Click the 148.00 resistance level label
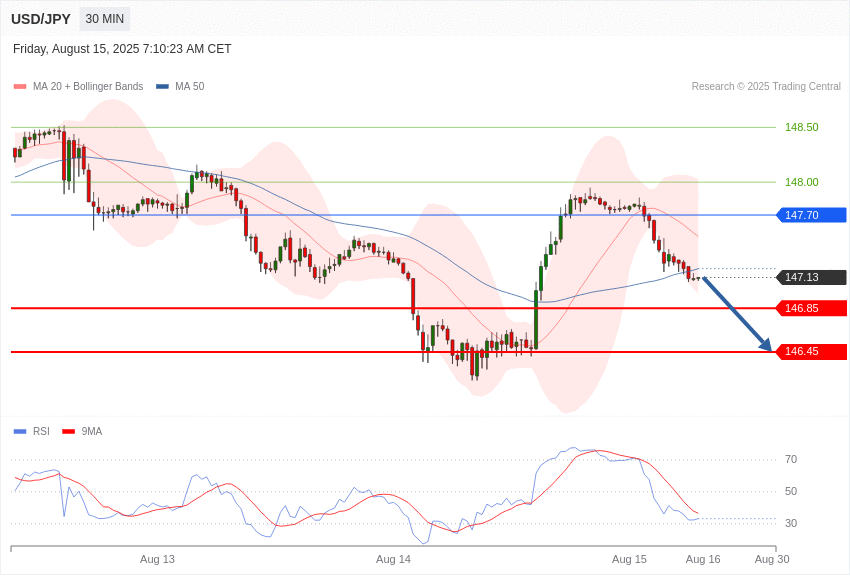This screenshot has height=576, width=850. 802,182
